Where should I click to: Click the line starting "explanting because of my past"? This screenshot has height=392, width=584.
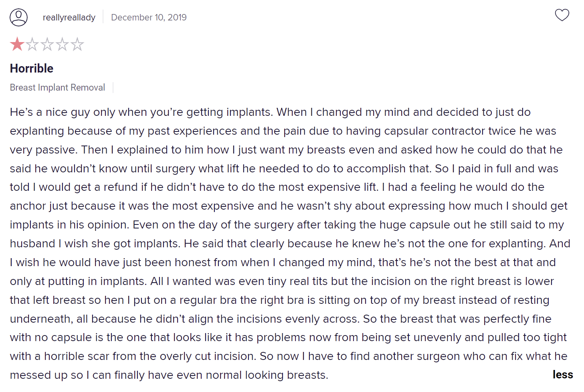pyautogui.click(x=283, y=131)
